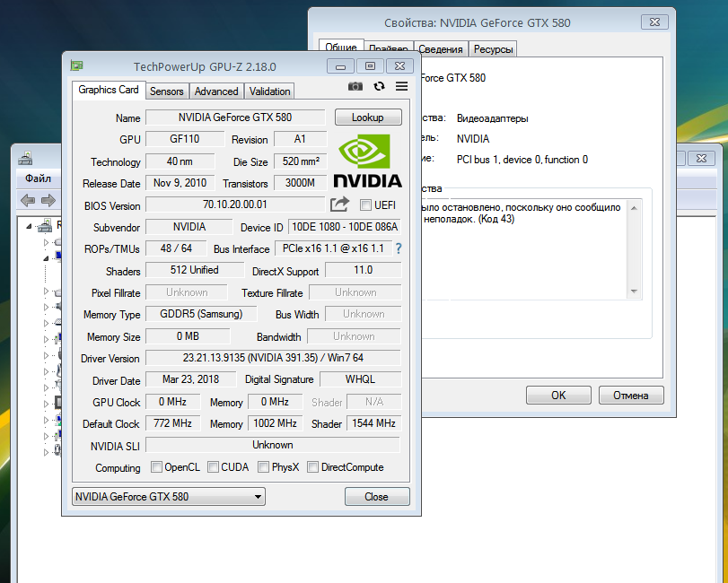The image size is (728, 583).
Task: Click the Technology value 40 nm
Action: pyautogui.click(x=180, y=161)
